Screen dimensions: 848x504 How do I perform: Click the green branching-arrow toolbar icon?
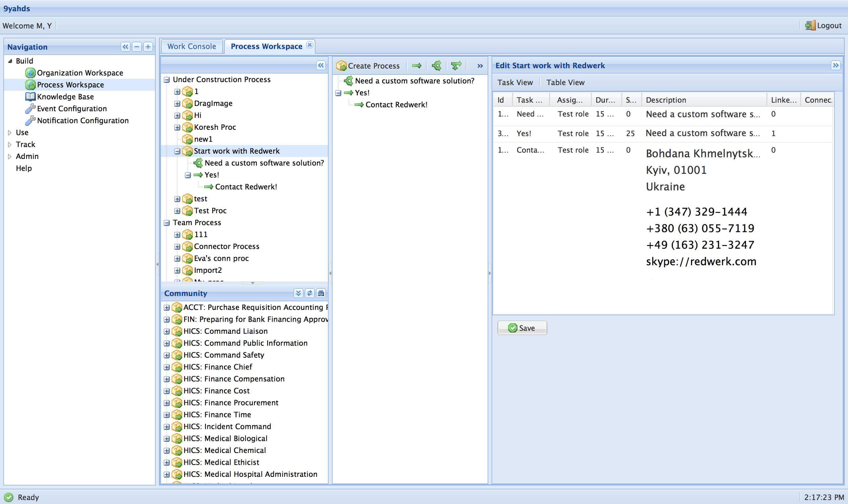coord(456,66)
